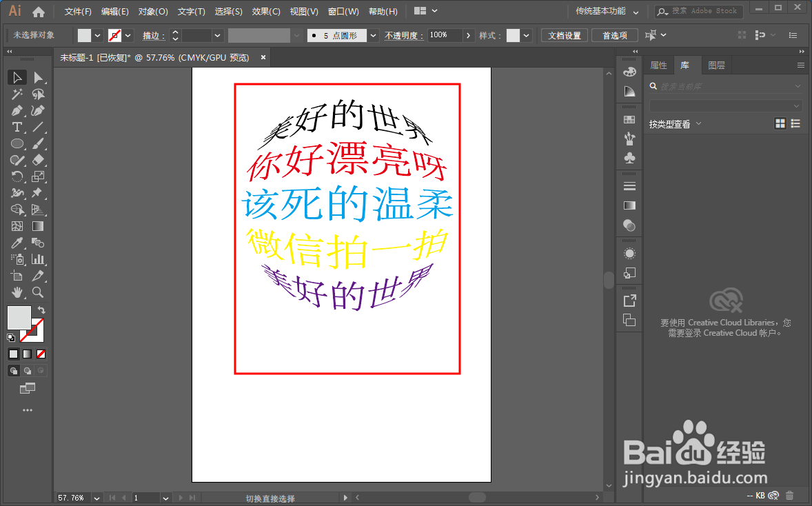This screenshot has width=812, height=506.
Task: Swap fill and stroke colors
Action: pos(41,310)
